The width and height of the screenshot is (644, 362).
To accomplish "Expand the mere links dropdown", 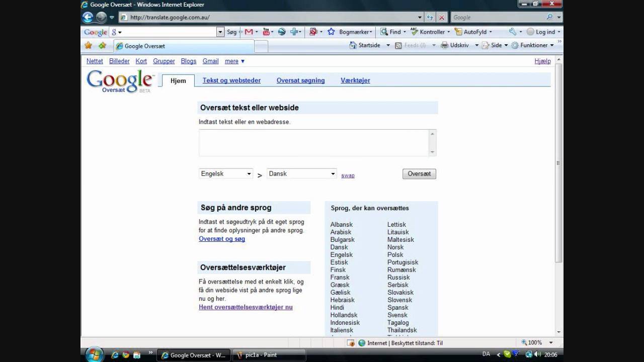I will click(x=234, y=61).
